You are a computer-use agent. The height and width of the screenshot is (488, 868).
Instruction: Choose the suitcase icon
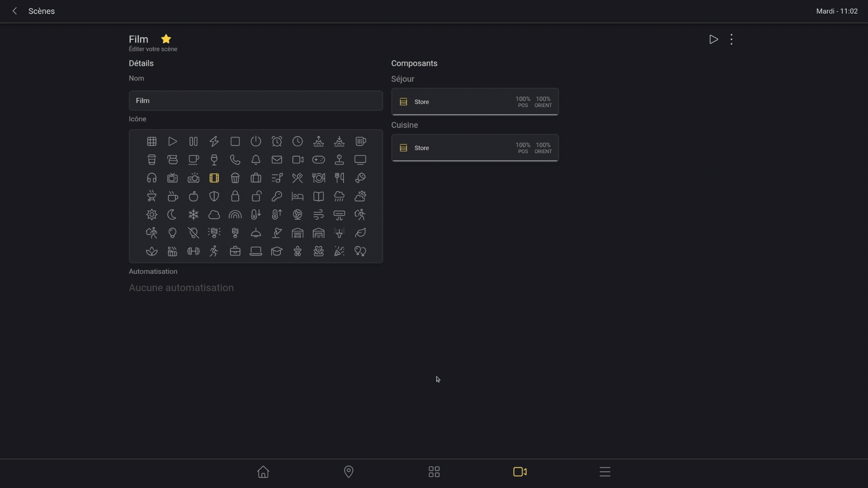coord(256,178)
